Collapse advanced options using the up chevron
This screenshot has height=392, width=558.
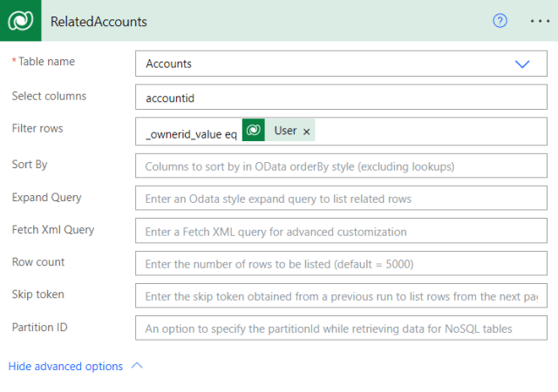[x=136, y=366]
